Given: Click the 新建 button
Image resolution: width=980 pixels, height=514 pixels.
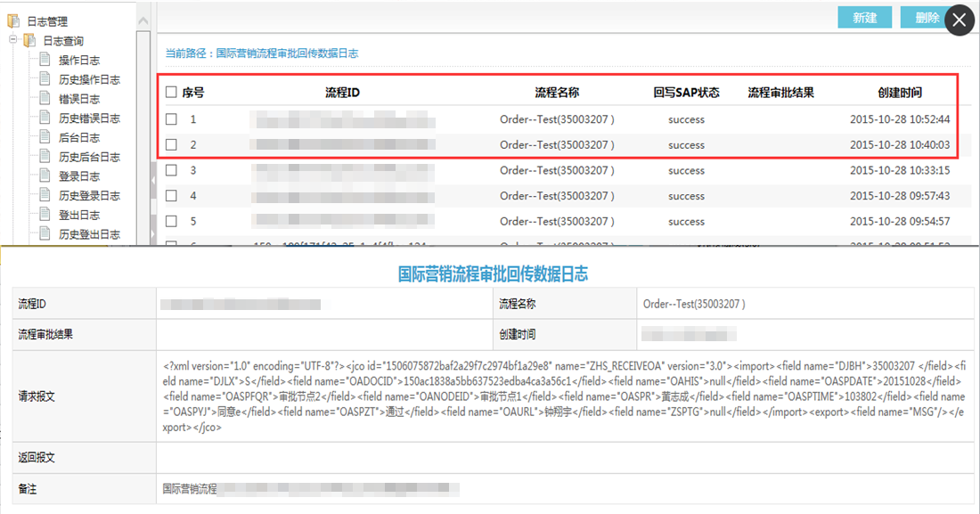Looking at the screenshot, I should coord(864,18).
